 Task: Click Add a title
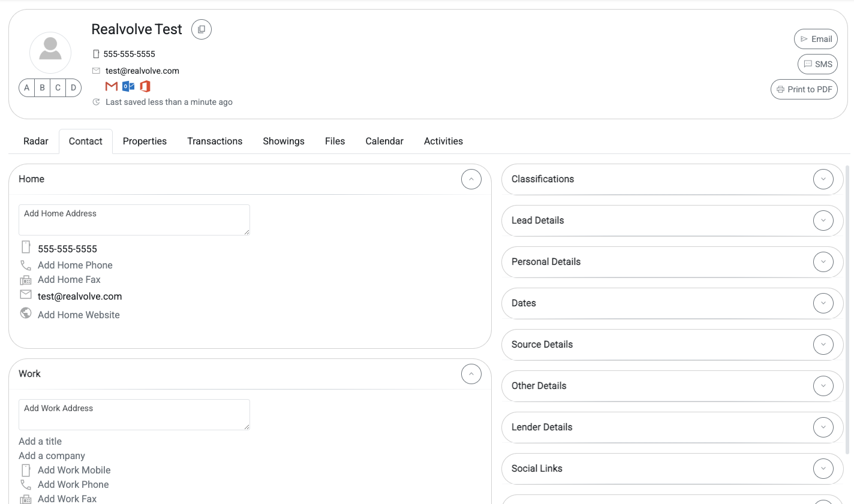(x=40, y=442)
